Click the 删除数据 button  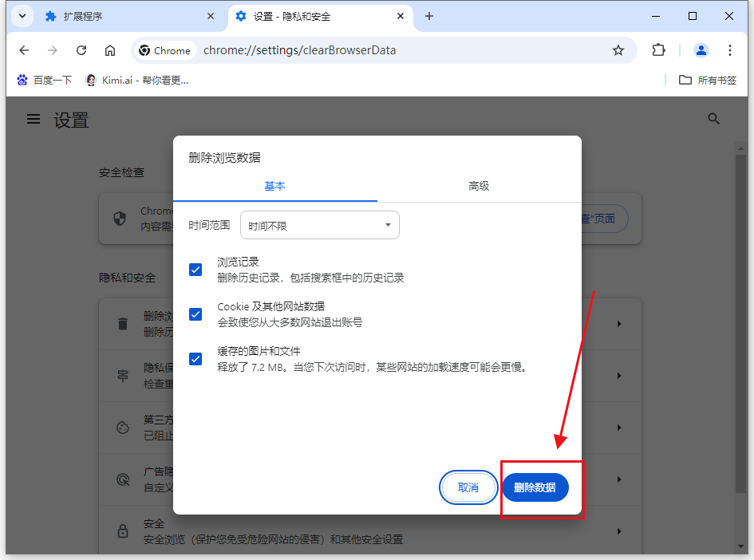point(535,487)
